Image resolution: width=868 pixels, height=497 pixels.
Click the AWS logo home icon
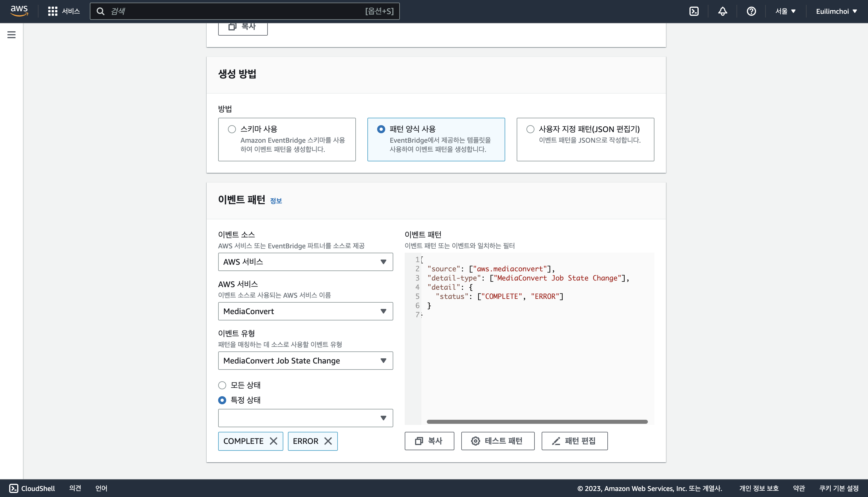19,11
